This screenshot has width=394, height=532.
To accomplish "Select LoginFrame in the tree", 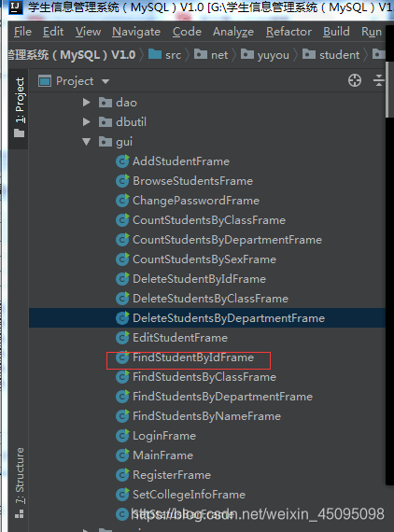I will tap(164, 436).
